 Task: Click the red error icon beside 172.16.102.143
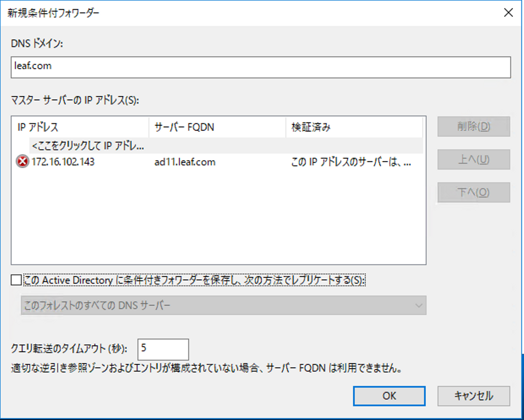click(x=22, y=161)
